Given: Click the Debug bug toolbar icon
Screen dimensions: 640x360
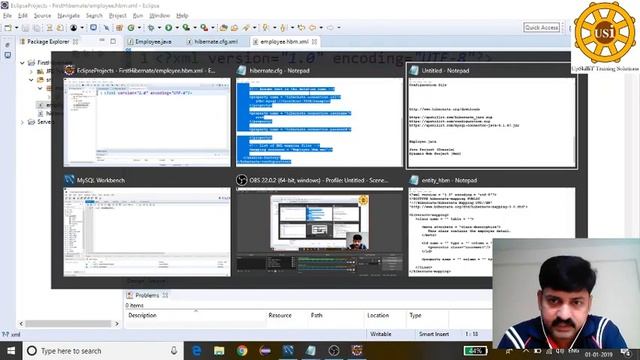Looking at the screenshot, I should click(151, 28).
